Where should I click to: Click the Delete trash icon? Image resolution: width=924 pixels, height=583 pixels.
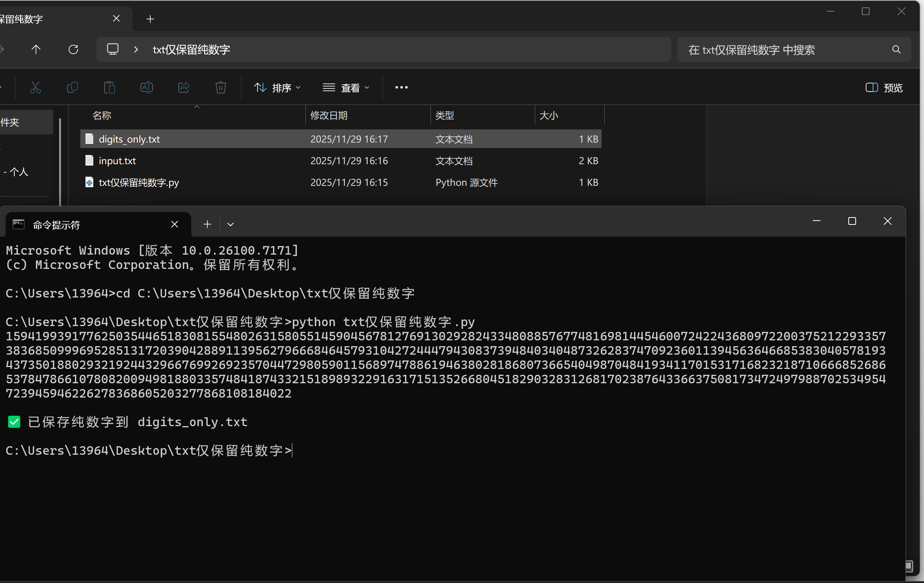[221, 88]
